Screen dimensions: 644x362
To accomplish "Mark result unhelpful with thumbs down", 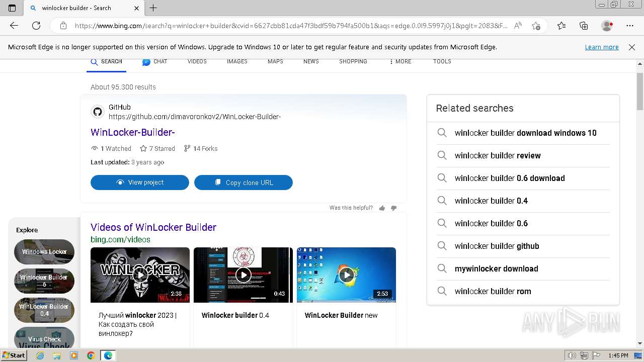I will coord(393,208).
